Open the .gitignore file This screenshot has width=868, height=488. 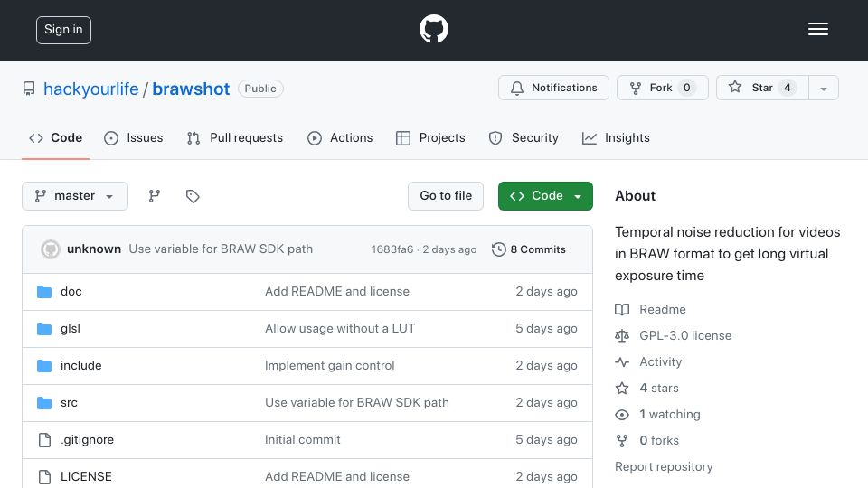click(87, 440)
